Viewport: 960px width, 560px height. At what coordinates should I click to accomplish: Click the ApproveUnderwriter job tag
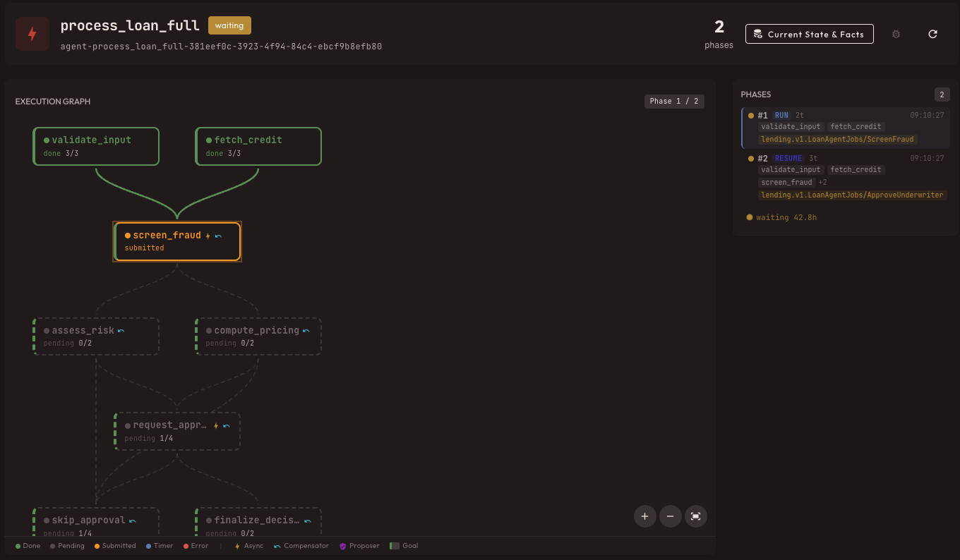coord(853,195)
